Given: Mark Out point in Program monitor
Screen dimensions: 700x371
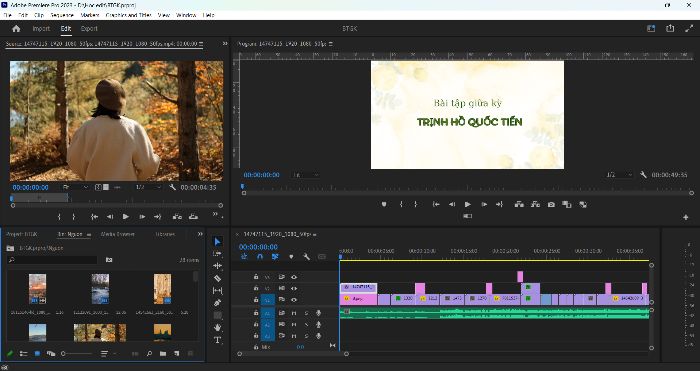Looking at the screenshot, I should (x=416, y=204).
